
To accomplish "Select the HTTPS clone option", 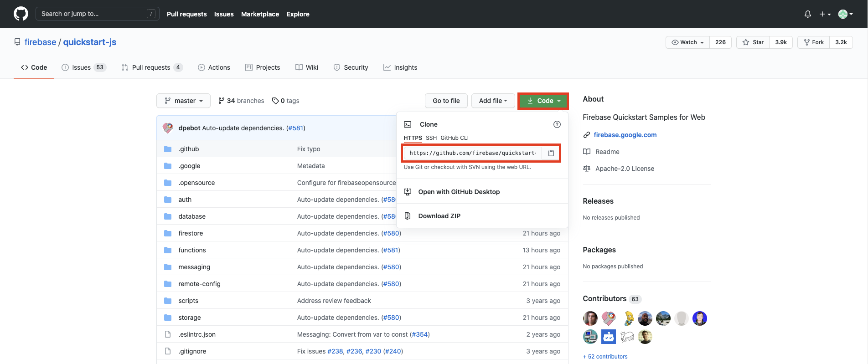I will (x=413, y=138).
